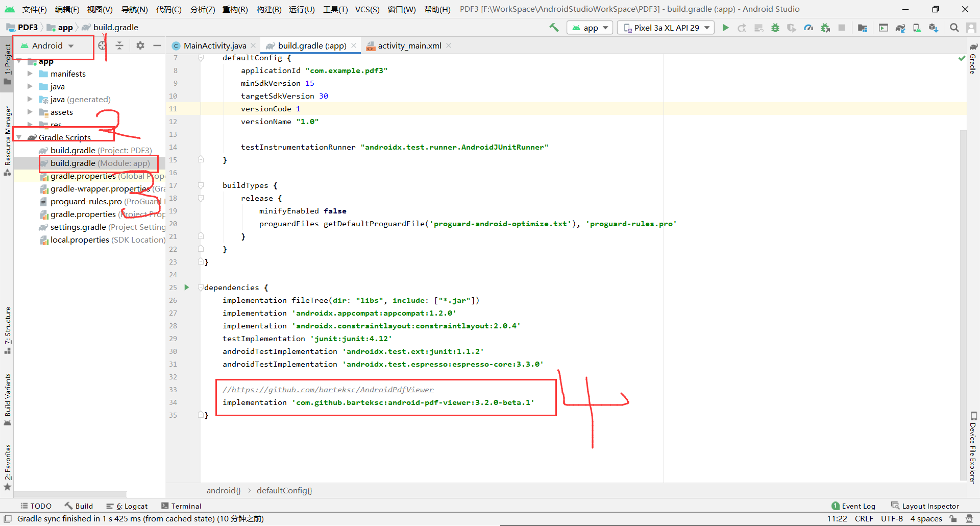
Task: Click the UTF-8 encoding in status bar
Action: click(x=892, y=519)
